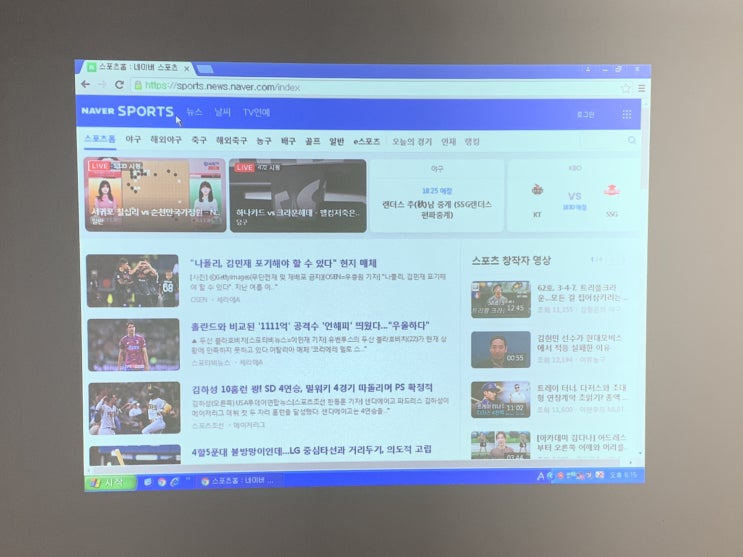Reload the page with the refresh icon

(119, 85)
